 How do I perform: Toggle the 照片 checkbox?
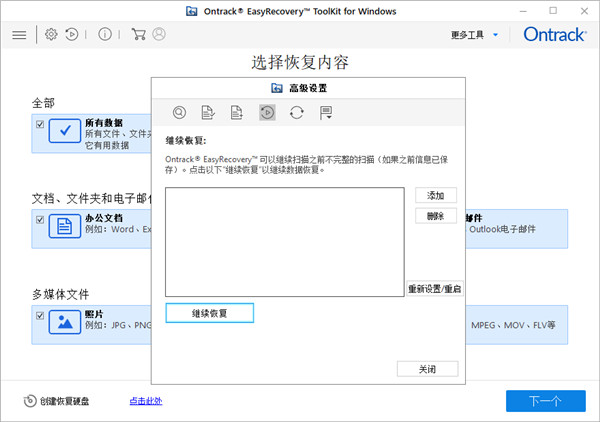(40, 316)
